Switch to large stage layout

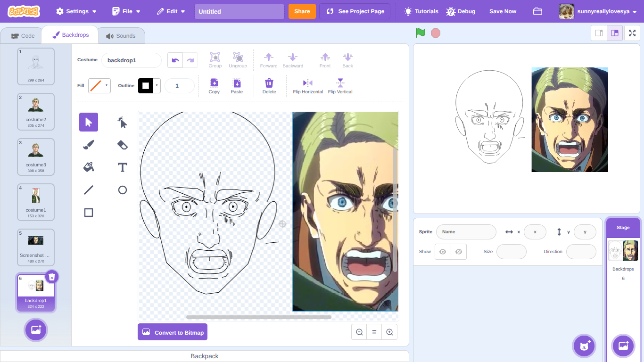pos(614,33)
